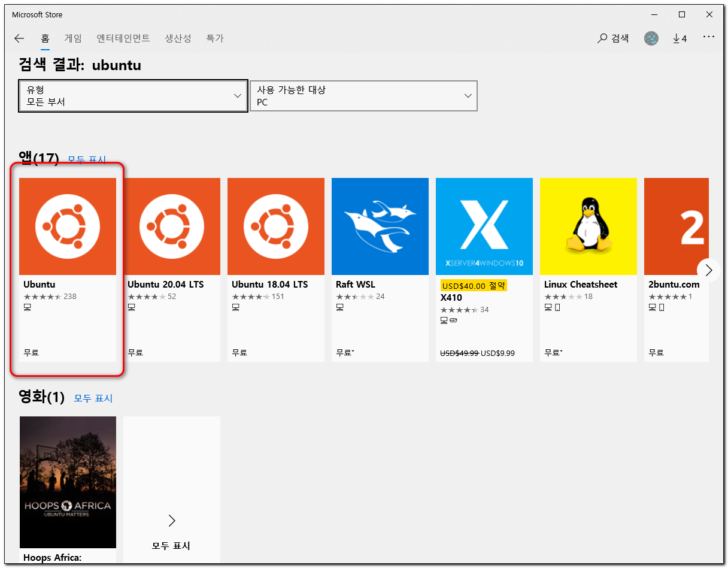Click Raft WSL rating of 24
Viewport: 728px width, 568px height.
click(x=360, y=297)
